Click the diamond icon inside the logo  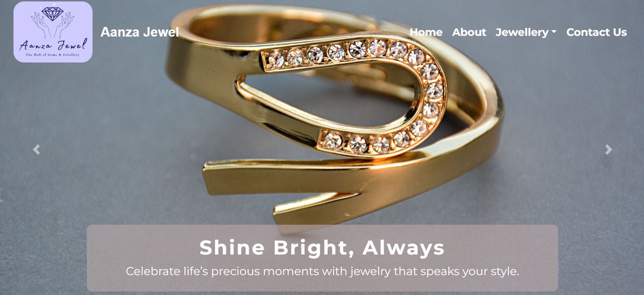52,13
